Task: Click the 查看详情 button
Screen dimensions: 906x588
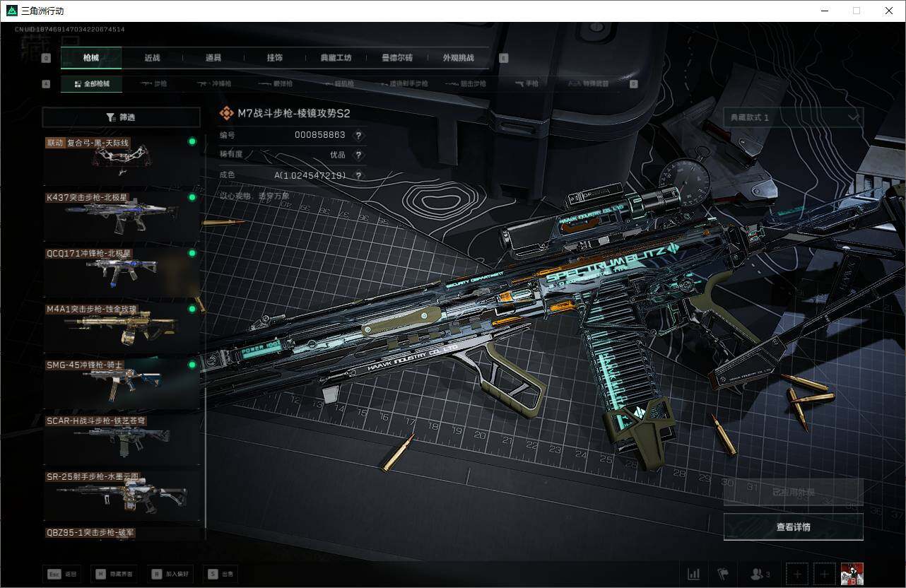Action: pyautogui.click(x=793, y=527)
